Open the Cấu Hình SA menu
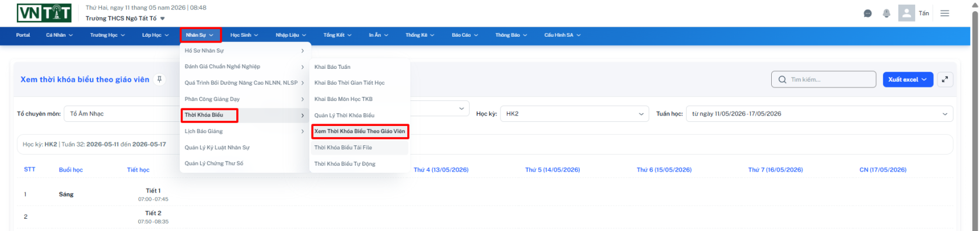 pos(562,35)
